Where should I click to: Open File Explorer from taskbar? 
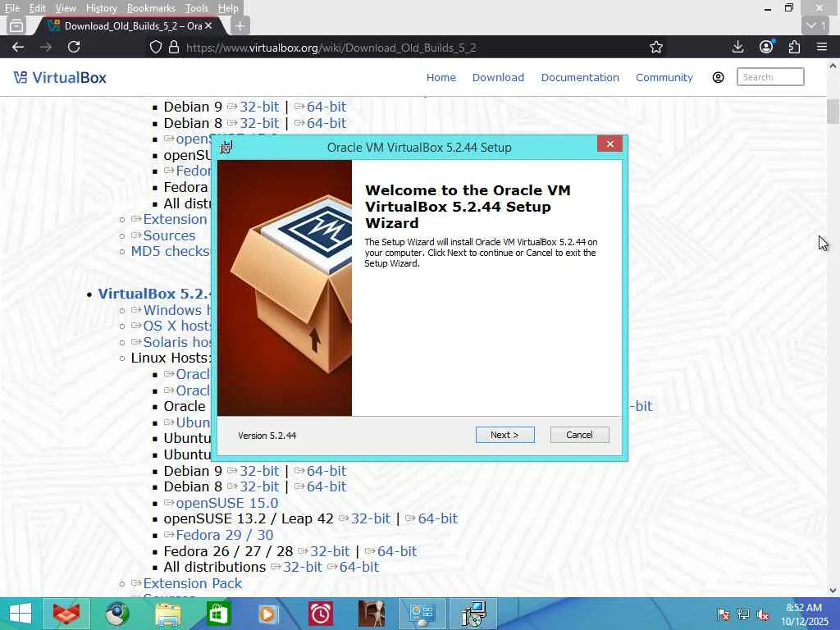168,614
